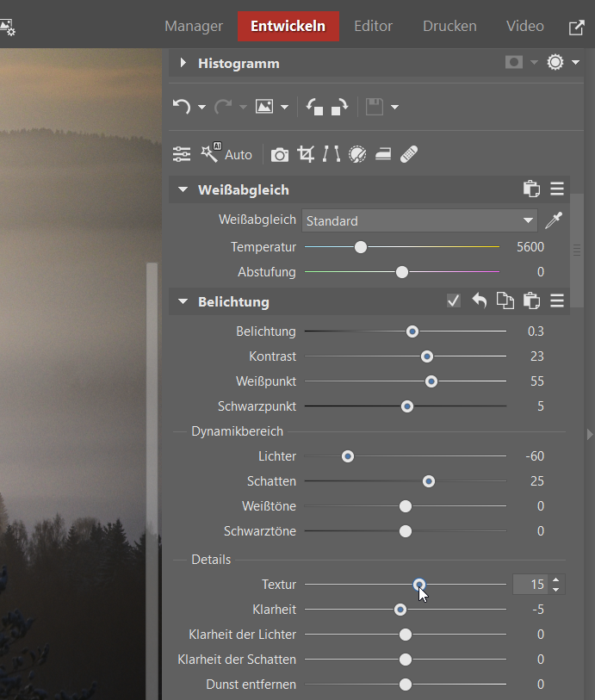Screen dimensions: 595x700
Task: Click the Kontrast slider handle
Action: [x=426, y=356]
